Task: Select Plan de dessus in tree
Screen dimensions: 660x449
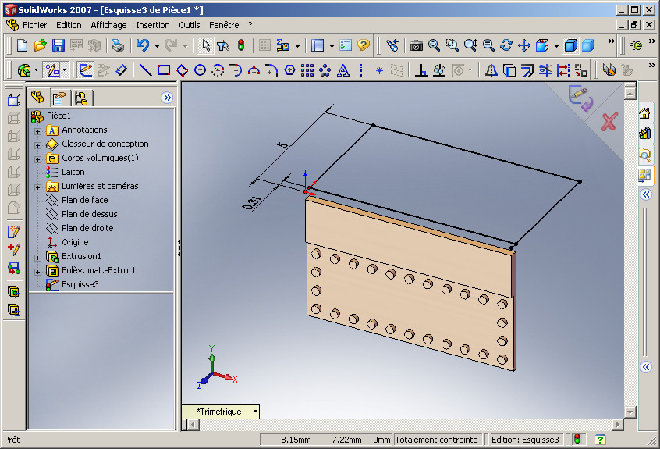Action: click(x=89, y=214)
